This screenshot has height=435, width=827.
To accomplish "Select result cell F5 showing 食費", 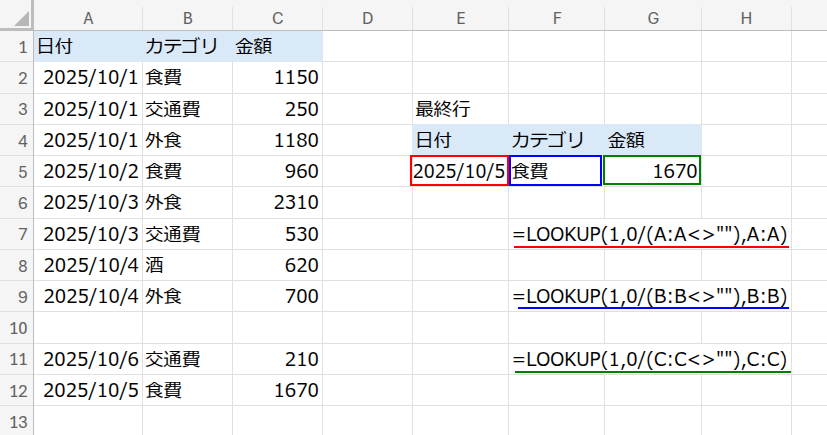I will 556,171.
